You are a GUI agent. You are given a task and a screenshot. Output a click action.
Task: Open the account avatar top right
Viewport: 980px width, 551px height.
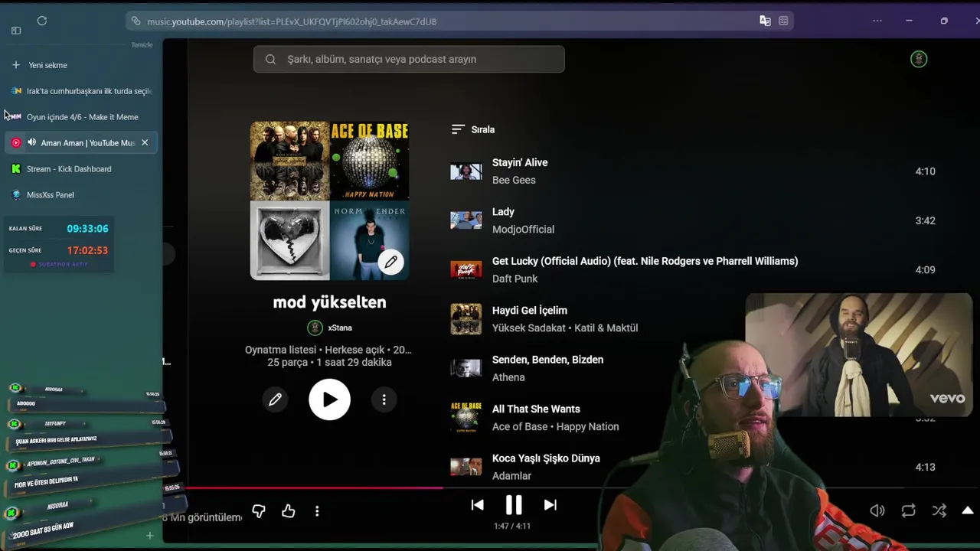click(919, 59)
